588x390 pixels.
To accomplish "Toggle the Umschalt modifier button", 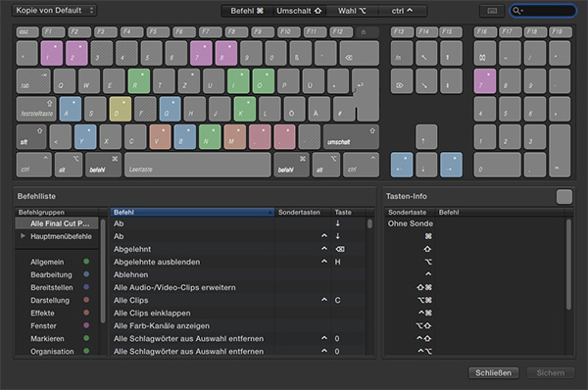I will pos(300,11).
